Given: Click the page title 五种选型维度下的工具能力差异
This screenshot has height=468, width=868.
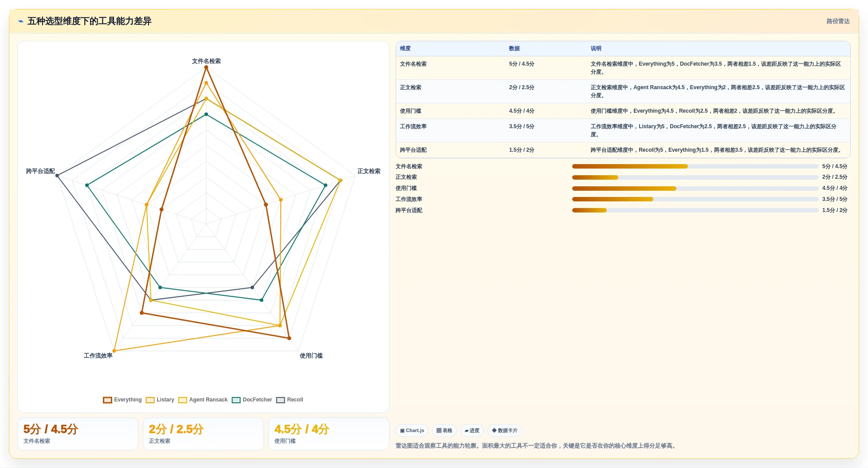Looking at the screenshot, I should [x=90, y=21].
